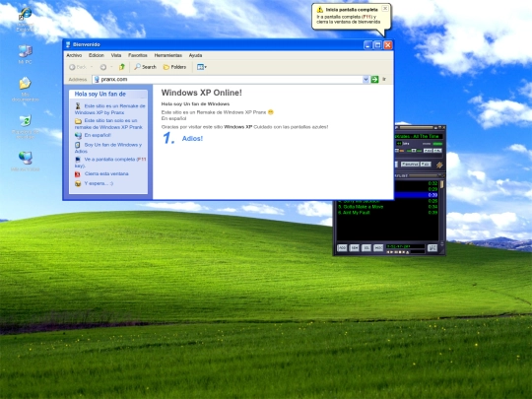Open the Archivo menu

point(74,55)
